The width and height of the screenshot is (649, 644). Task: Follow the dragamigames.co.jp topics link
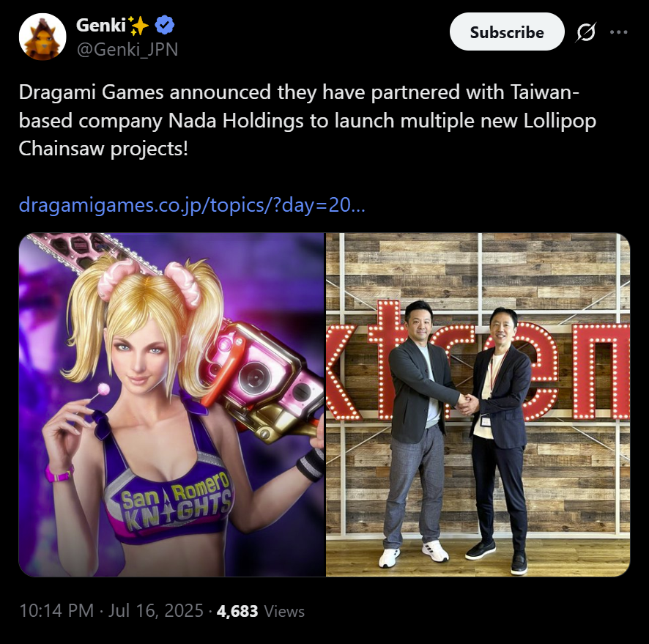pos(192,205)
